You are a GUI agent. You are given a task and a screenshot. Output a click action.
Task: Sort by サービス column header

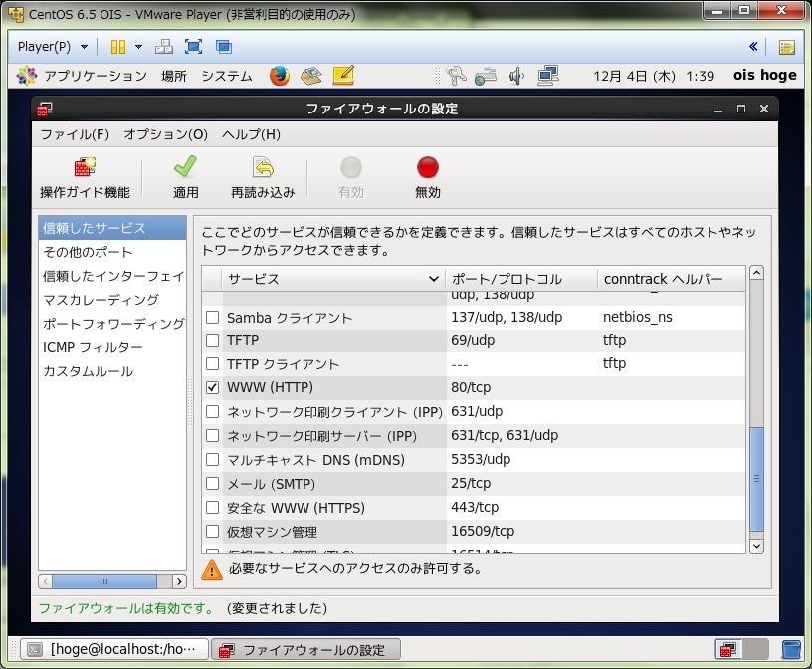pos(333,279)
